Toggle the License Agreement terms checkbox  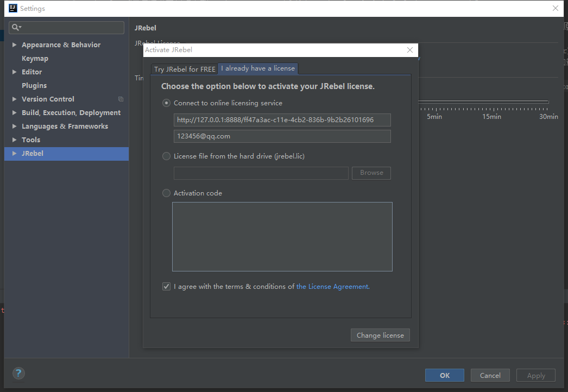(166, 287)
